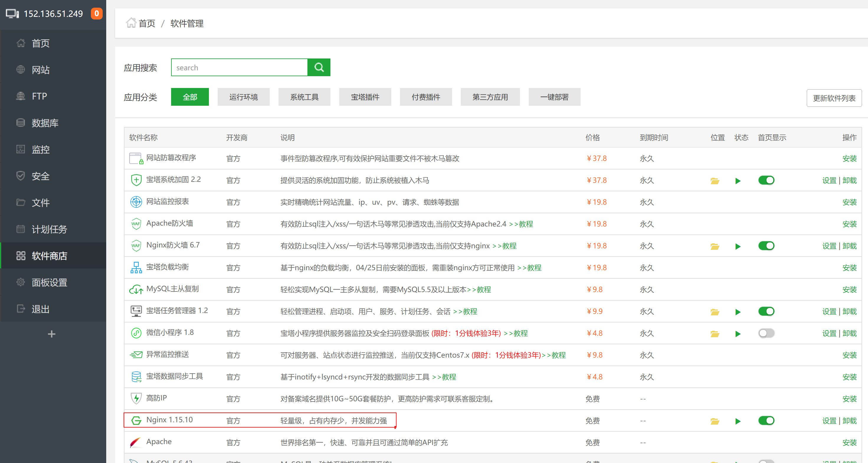The image size is (868, 463).
Task: Click the green search magnifier button
Action: [x=319, y=67]
